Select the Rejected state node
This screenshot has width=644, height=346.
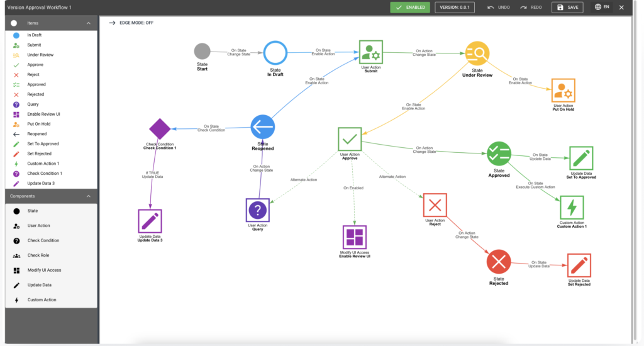499,262
